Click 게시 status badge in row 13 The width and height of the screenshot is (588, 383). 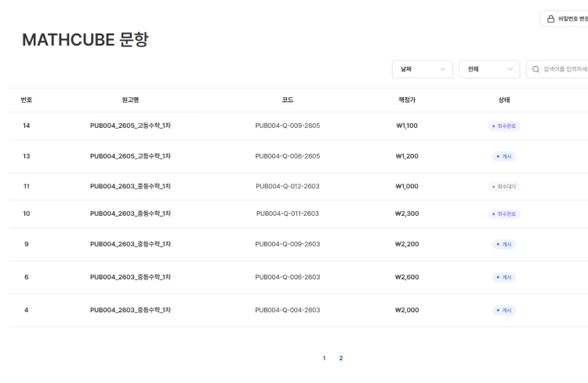(504, 157)
